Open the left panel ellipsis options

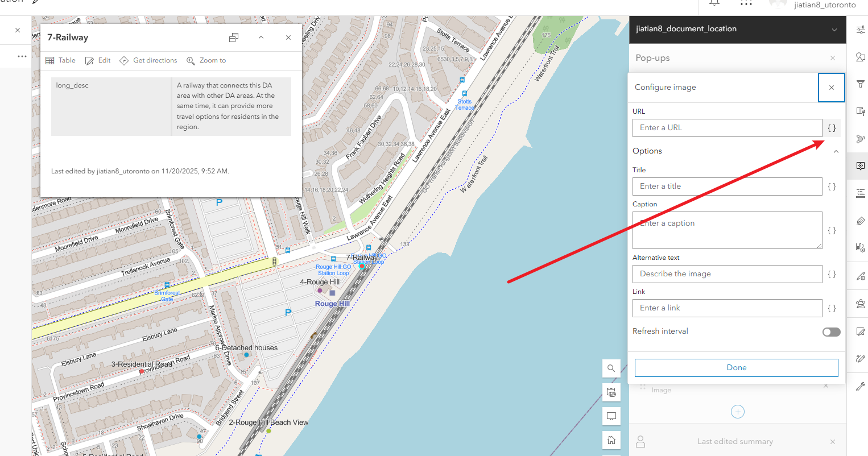point(22,56)
